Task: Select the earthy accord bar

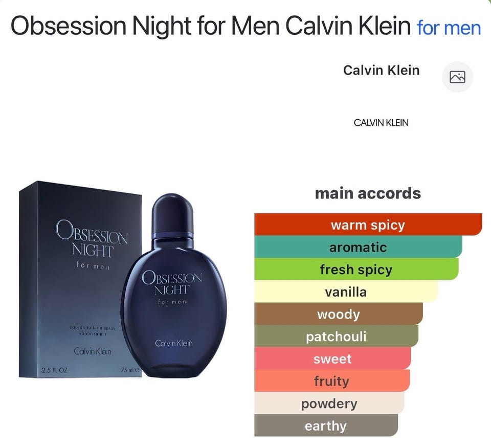Action: coord(326,425)
